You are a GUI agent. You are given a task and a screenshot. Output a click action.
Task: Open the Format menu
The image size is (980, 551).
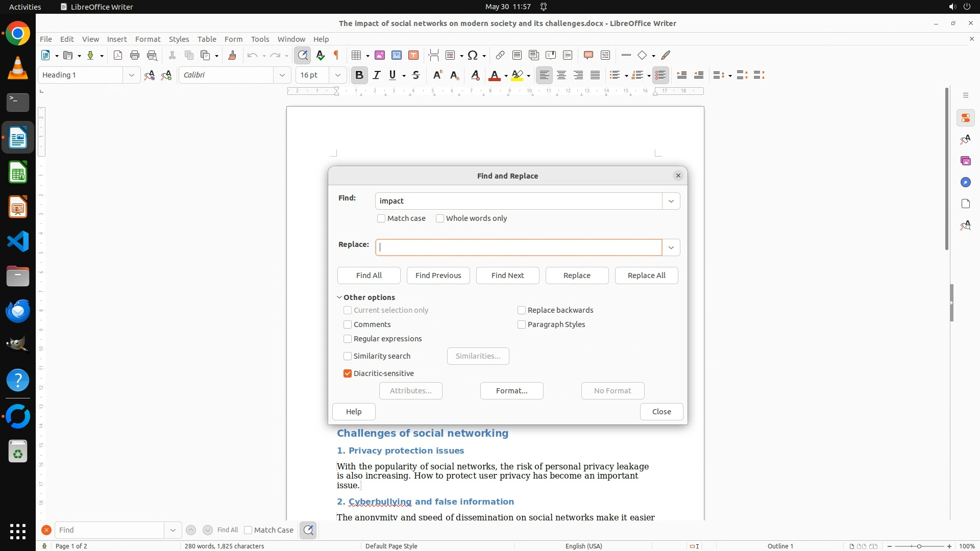click(x=148, y=39)
